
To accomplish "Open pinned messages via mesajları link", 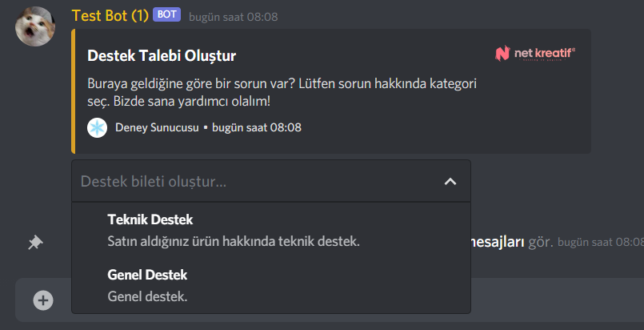I will (498, 242).
